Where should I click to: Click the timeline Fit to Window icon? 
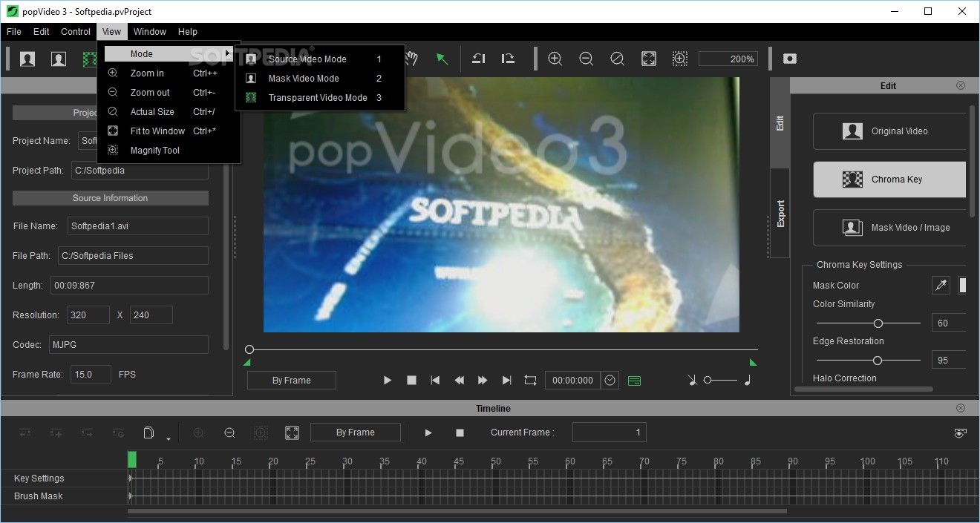(x=292, y=432)
